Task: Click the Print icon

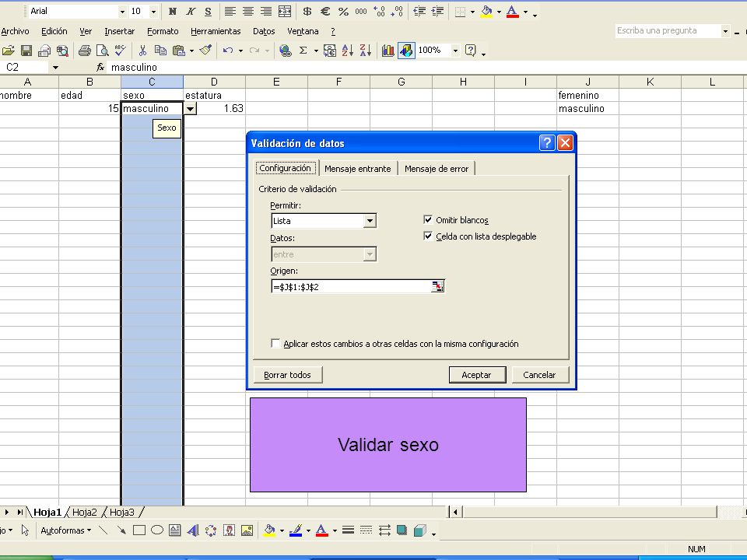Action: coord(84,51)
